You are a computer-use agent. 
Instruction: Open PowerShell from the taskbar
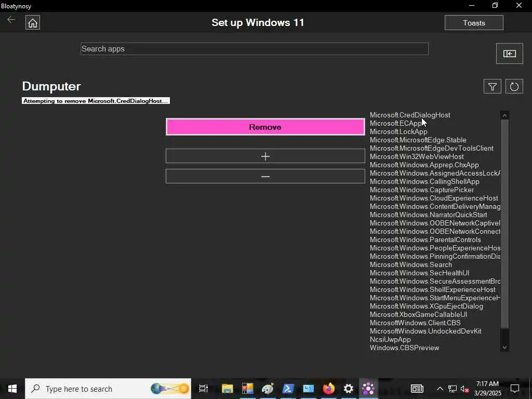(288, 389)
